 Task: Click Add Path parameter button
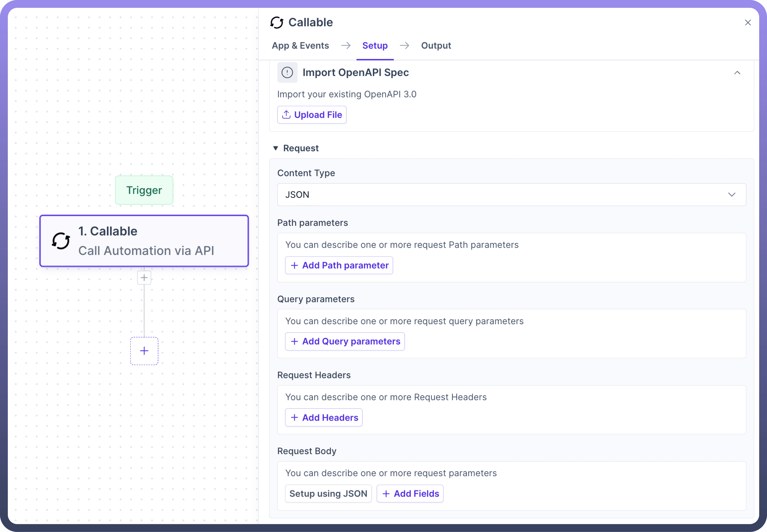(339, 265)
